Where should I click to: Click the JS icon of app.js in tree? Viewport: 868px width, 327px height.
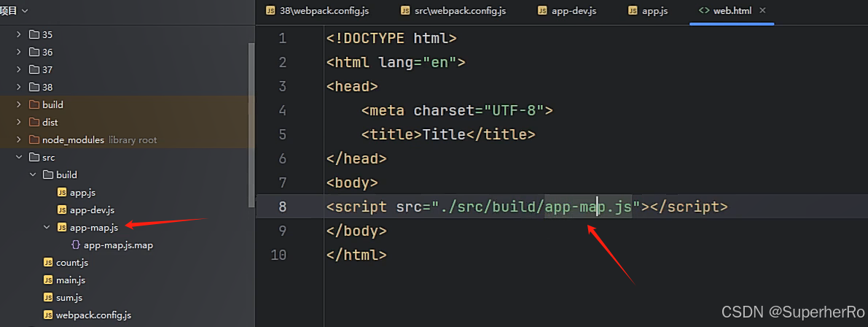click(62, 192)
